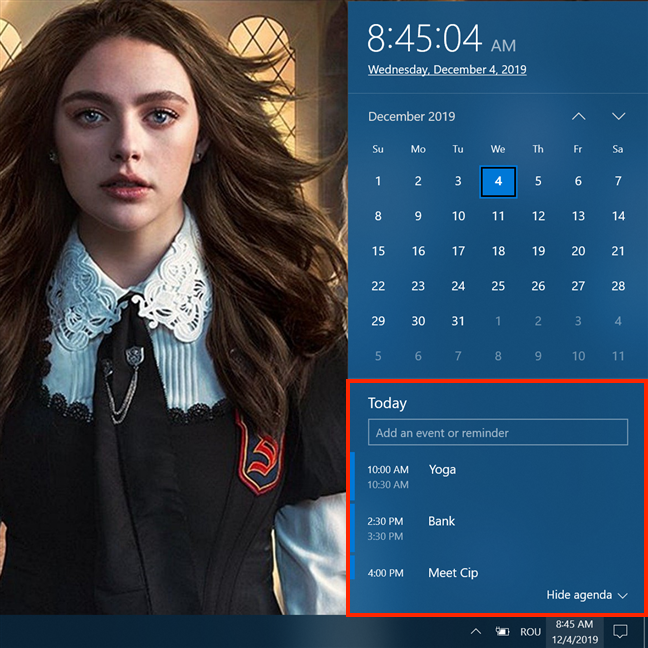Select the December 9 calendar cell
The height and width of the screenshot is (648, 648).
pyautogui.click(x=418, y=216)
